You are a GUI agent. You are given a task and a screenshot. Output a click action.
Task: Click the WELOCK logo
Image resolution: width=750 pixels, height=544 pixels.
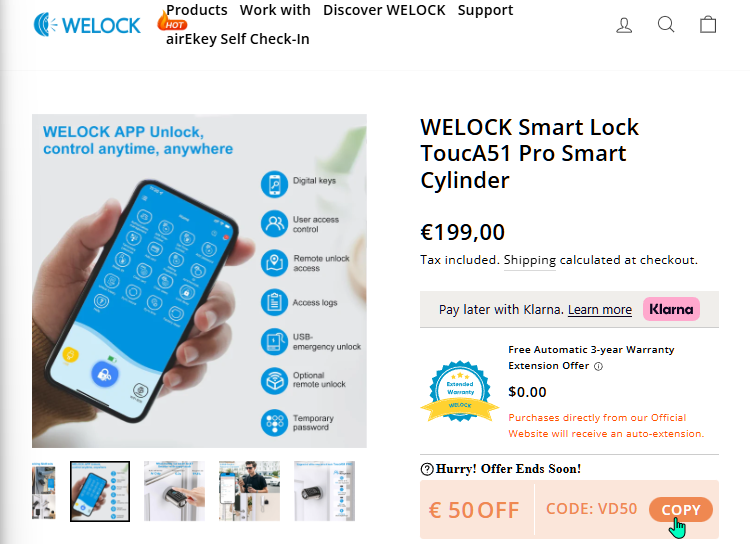(87, 25)
